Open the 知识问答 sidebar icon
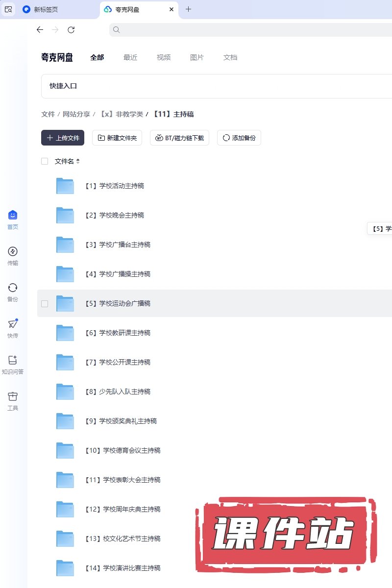 click(13, 361)
